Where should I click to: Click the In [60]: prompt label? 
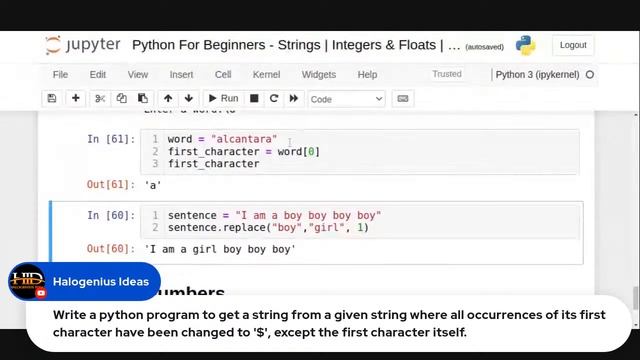111,215
